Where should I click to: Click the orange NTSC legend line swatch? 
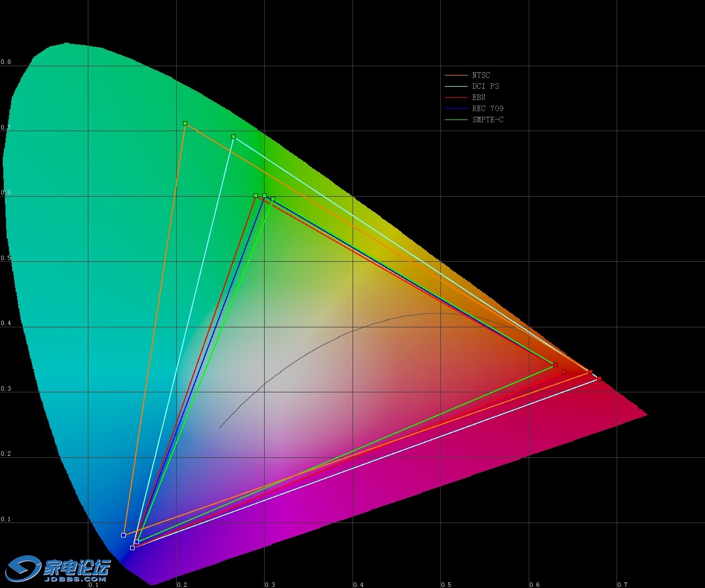pos(456,75)
